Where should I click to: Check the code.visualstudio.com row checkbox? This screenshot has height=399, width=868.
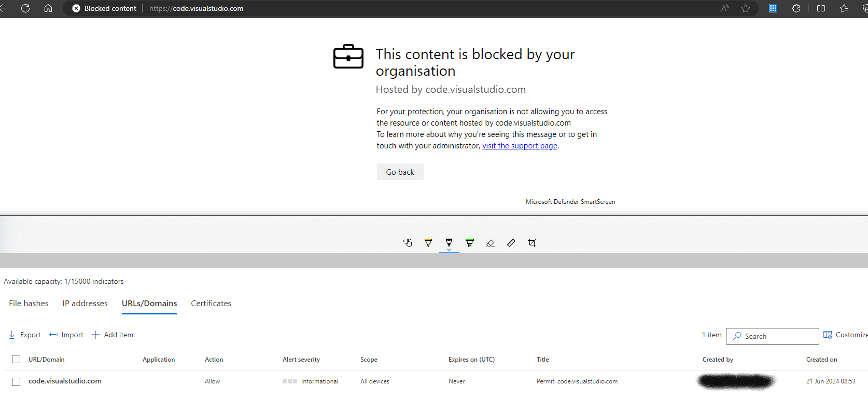(16, 381)
